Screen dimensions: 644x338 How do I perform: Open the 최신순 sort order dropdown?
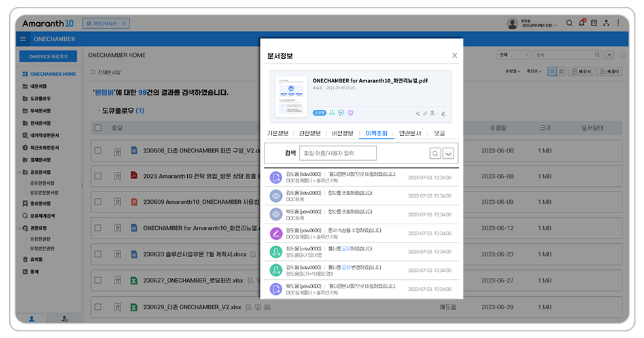tap(534, 71)
